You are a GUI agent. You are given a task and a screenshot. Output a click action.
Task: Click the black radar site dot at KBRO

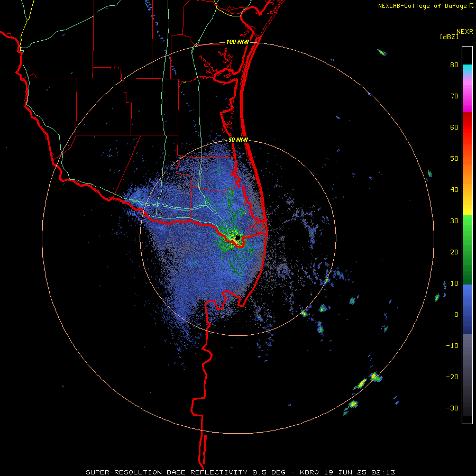click(x=238, y=237)
